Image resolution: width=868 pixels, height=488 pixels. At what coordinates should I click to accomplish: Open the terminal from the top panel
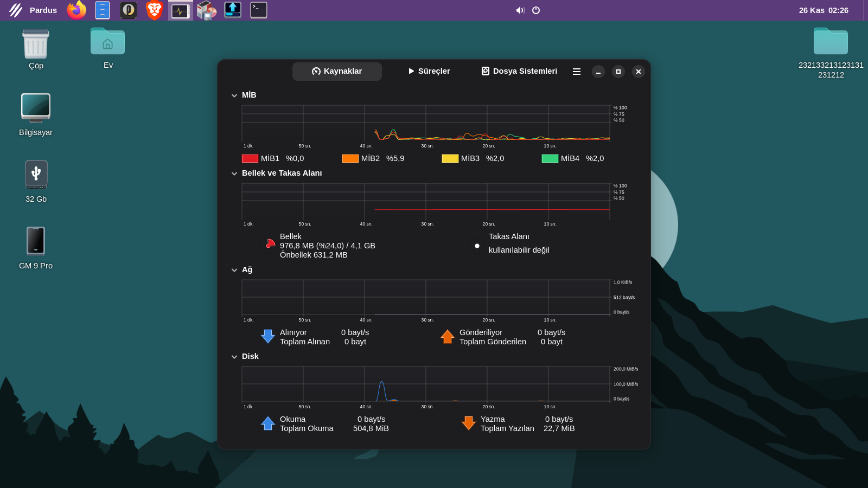(259, 10)
